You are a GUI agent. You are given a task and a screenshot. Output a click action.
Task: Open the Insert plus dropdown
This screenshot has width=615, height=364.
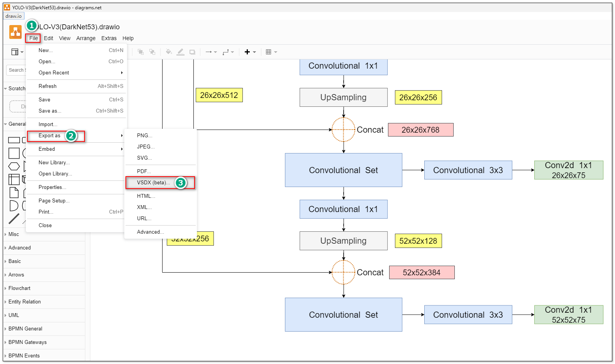(250, 52)
